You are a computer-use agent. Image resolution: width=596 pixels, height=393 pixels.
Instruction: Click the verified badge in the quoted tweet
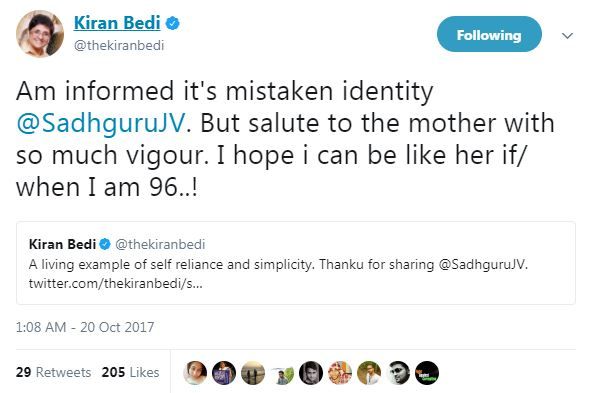(x=105, y=244)
